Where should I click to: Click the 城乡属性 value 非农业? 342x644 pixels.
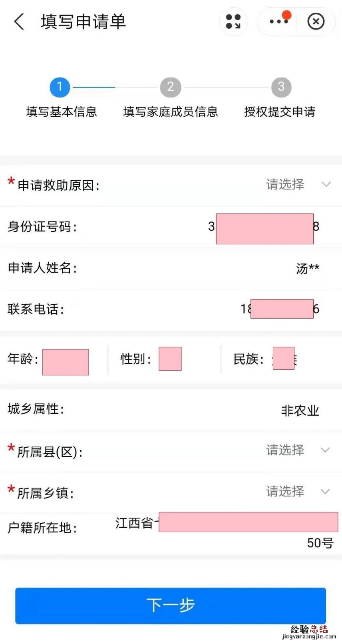pos(300,411)
